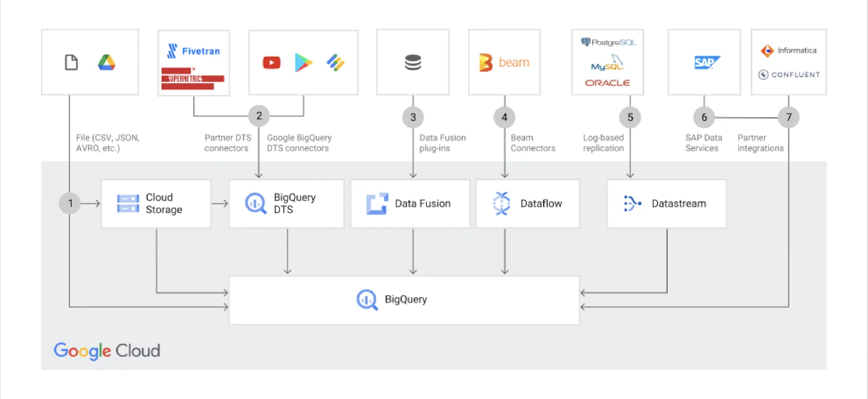Select the BigQuery destination label
868x399 pixels.
406,300
